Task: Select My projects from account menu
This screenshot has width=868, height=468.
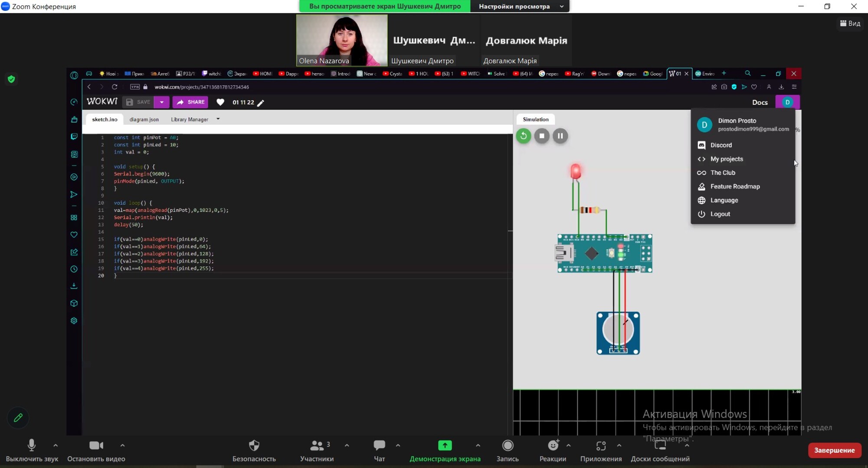Action: click(726, 159)
